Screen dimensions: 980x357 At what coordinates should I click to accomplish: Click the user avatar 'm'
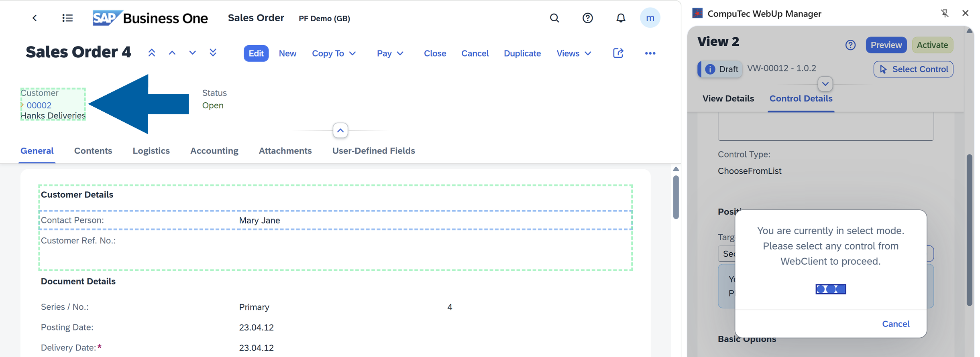pos(650,18)
